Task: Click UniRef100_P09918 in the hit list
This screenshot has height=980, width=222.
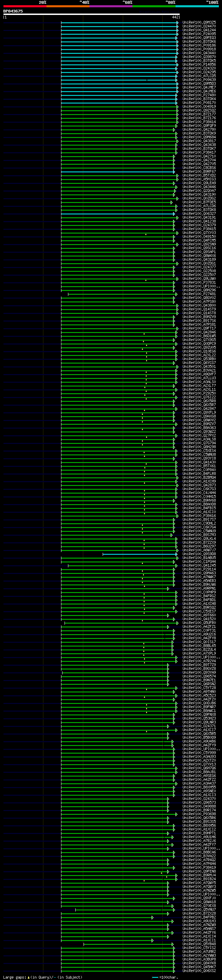Action: [x=199, y=49]
